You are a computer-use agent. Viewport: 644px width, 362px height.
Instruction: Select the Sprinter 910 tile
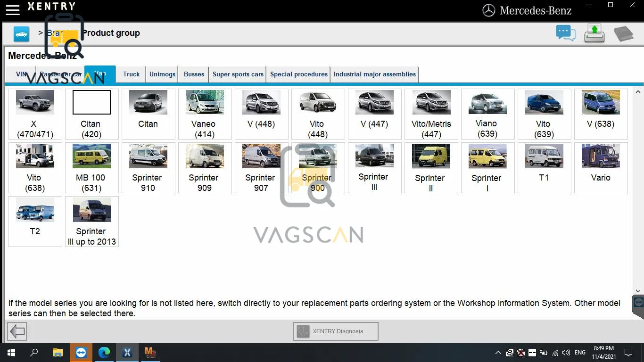click(x=149, y=168)
